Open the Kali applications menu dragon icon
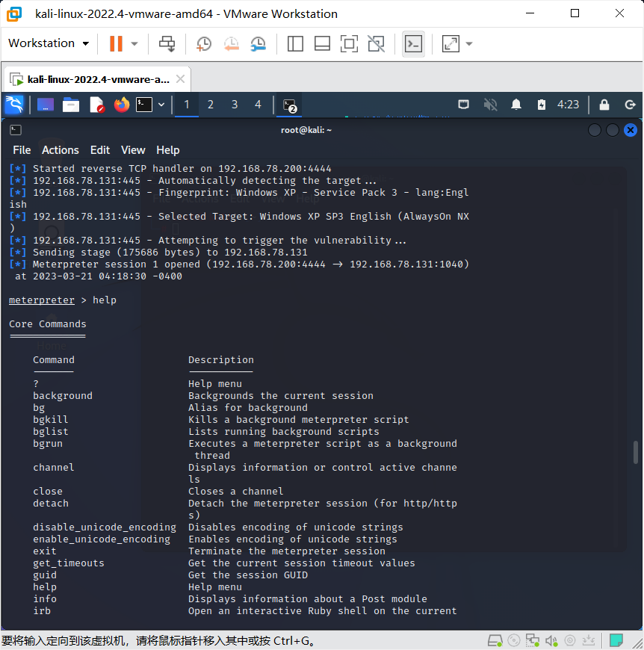644x650 pixels. [x=14, y=105]
